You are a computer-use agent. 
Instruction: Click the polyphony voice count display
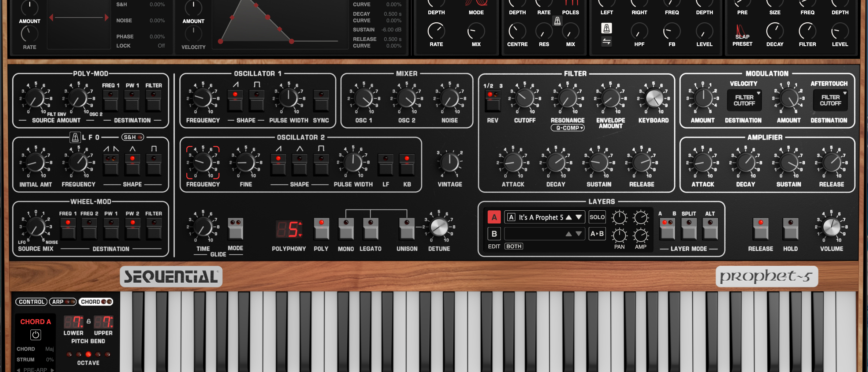(x=289, y=229)
